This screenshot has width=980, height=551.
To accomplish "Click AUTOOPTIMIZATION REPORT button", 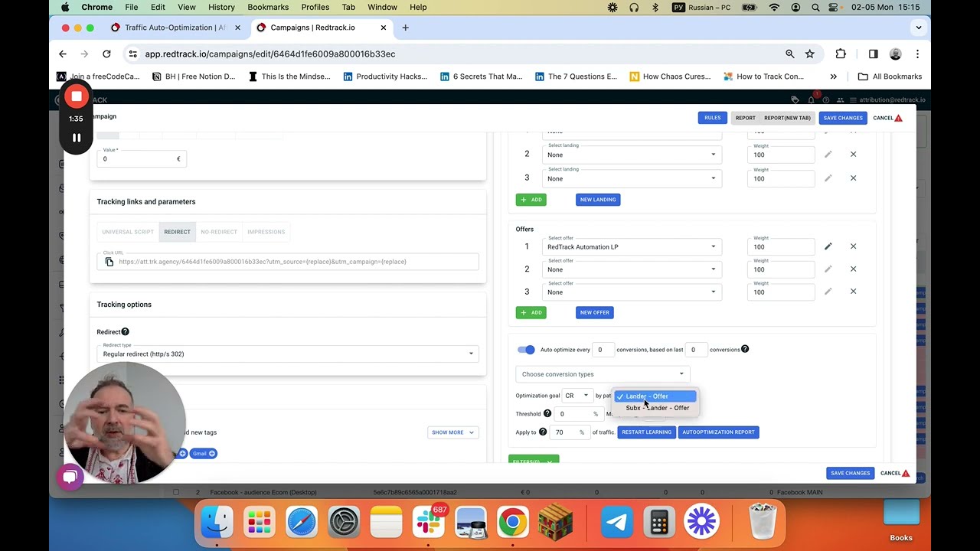I will [718, 432].
